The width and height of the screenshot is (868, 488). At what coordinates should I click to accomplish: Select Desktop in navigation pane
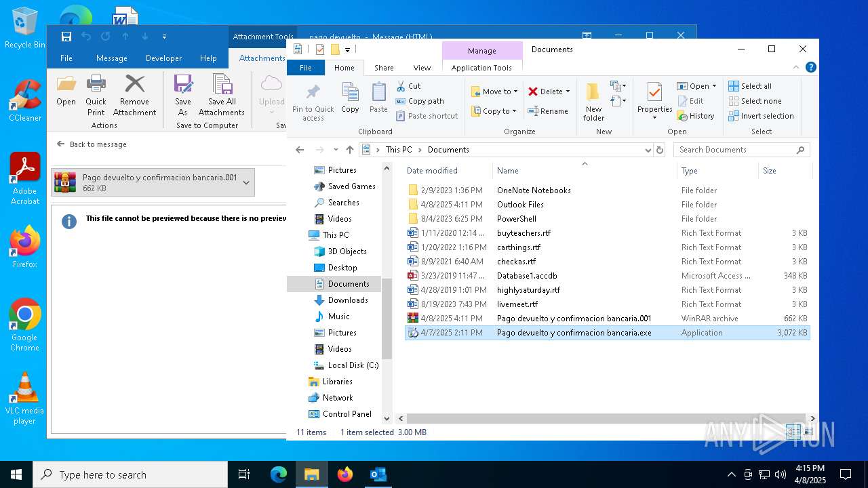342,268
